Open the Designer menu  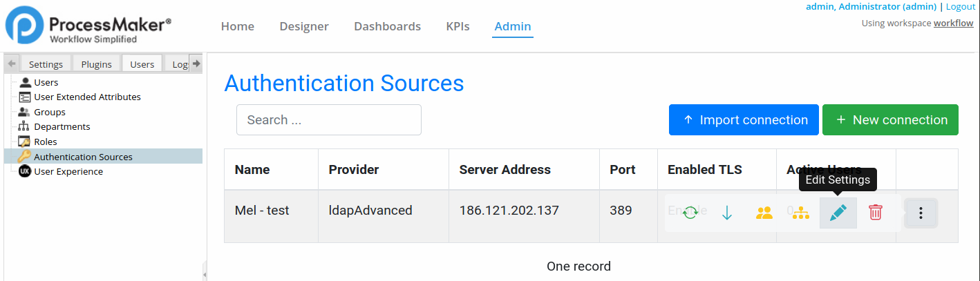pos(304,26)
